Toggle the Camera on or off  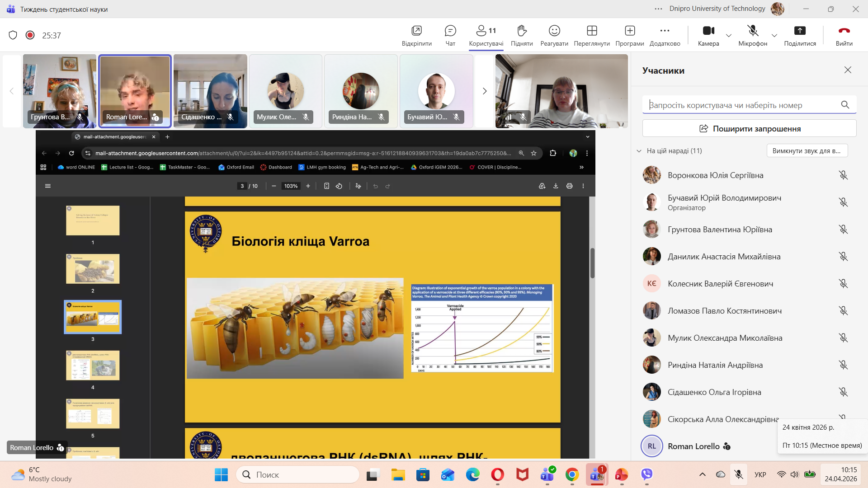(x=708, y=31)
